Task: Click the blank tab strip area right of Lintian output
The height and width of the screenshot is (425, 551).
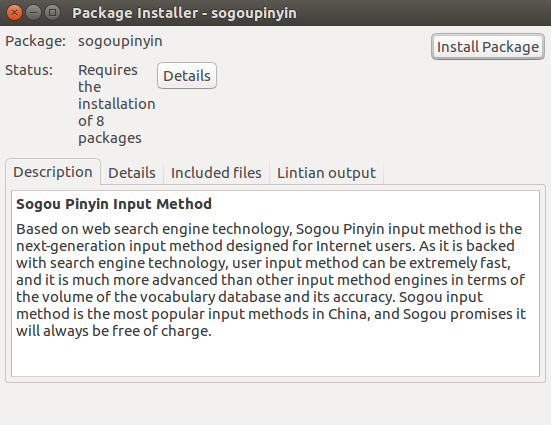Action: 464,172
